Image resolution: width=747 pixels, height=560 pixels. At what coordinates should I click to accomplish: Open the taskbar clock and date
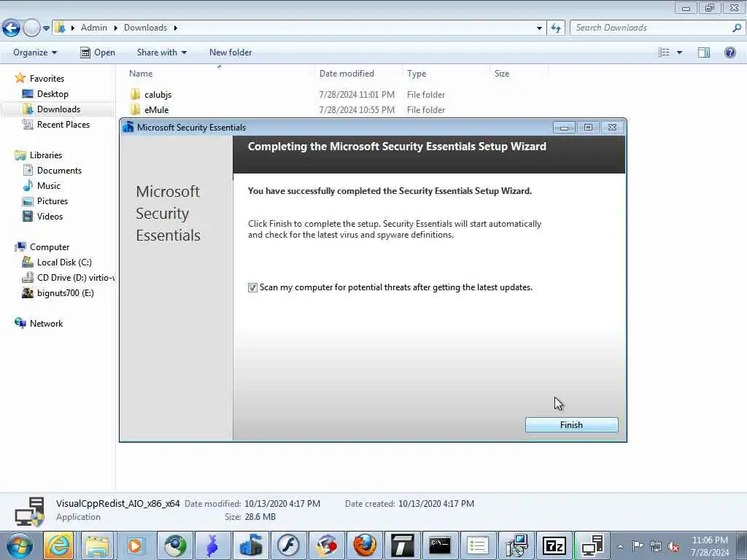(x=710, y=546)
